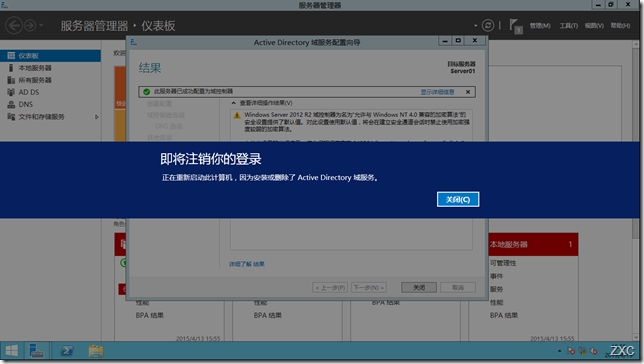The image size is (644, 364).
Task: Click the wizard 关闭 button
Action: click(x=419, y=288)
